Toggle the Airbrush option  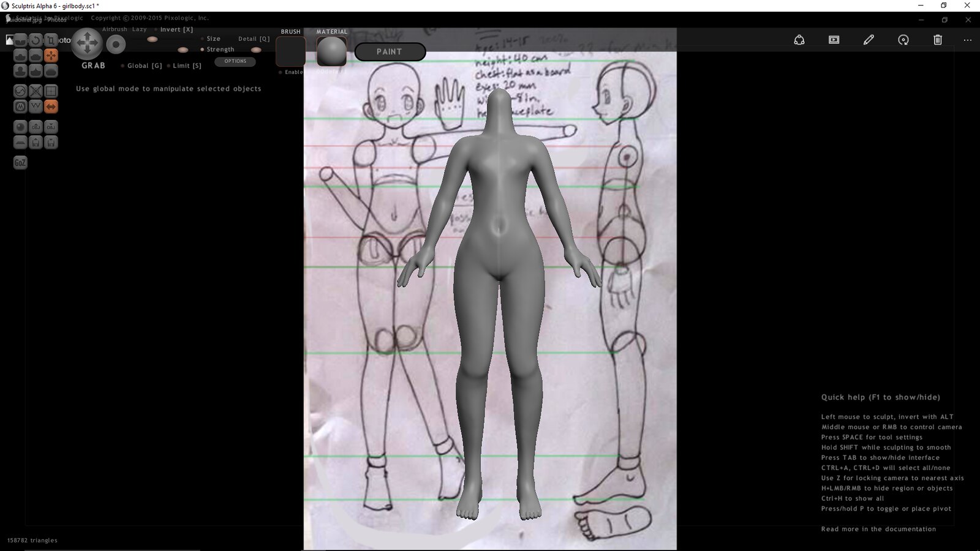click(115, 29)
